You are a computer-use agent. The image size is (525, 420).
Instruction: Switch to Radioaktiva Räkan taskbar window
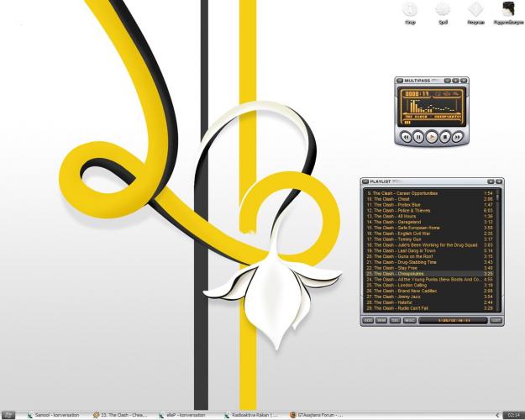click(x=251, y=415)
